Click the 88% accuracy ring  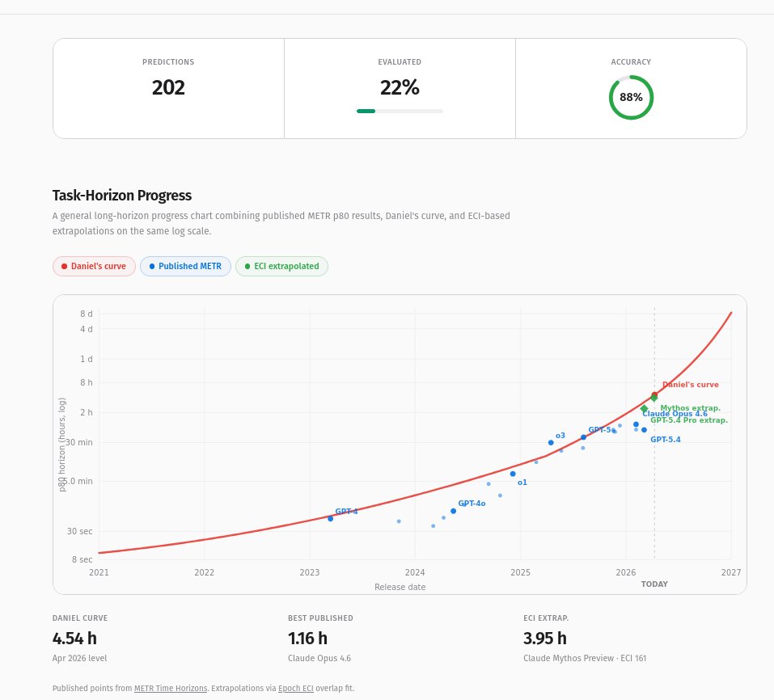point(631,97)
